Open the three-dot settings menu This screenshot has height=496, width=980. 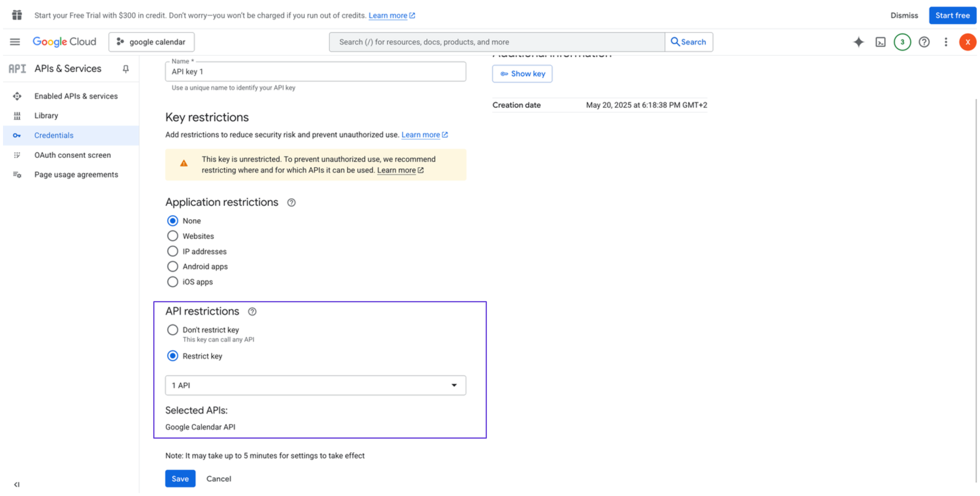coord(946,42)
